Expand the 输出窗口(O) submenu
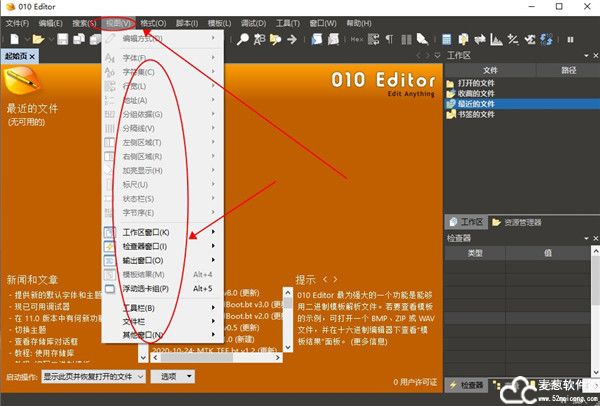Screen dimensions: 600x406 point(163,261)
